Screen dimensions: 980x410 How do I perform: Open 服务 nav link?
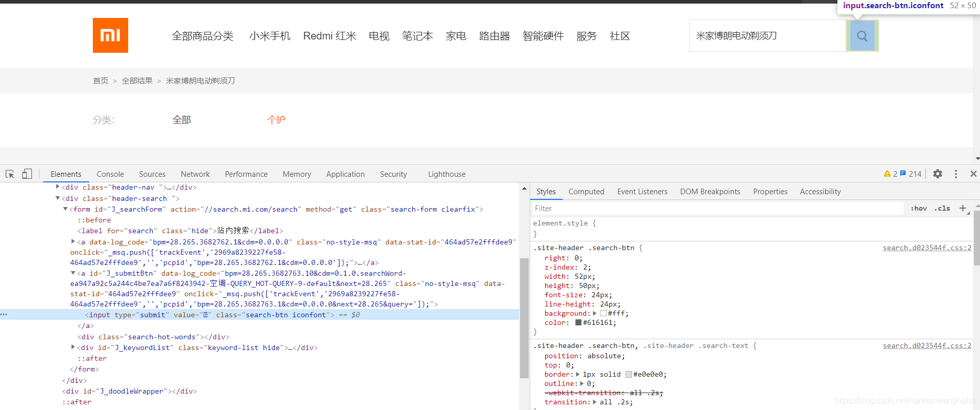[587, 36]
